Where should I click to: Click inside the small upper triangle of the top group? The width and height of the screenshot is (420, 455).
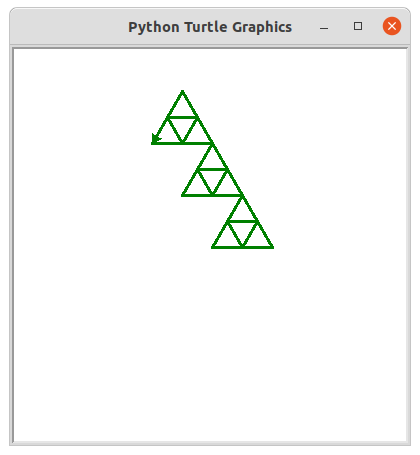click(182, 108)
